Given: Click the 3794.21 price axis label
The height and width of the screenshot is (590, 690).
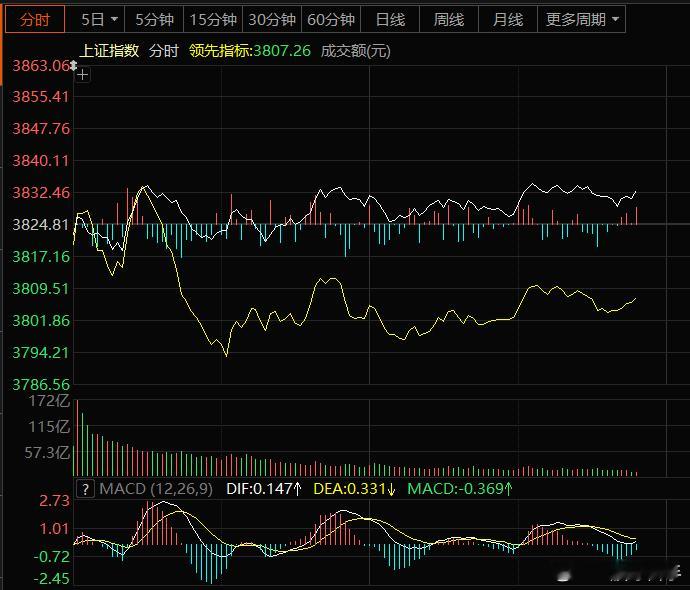Looking at the screenshot, I should coord(41,353).
